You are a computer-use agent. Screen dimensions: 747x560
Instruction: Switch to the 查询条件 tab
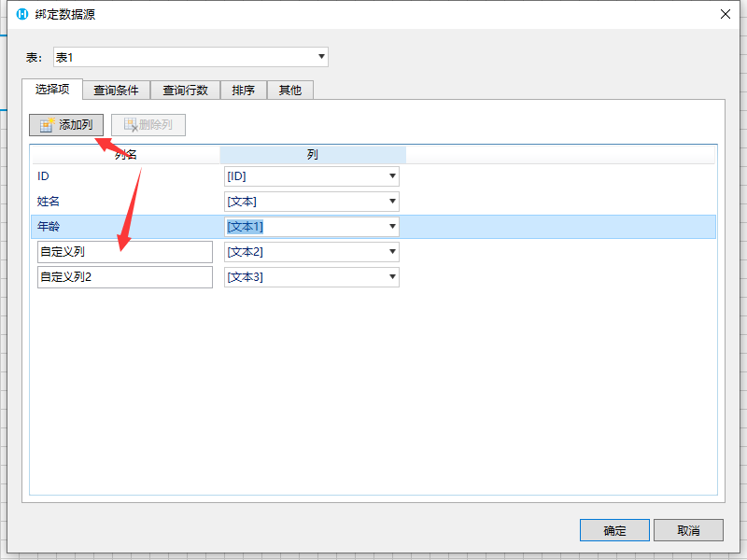116,90
